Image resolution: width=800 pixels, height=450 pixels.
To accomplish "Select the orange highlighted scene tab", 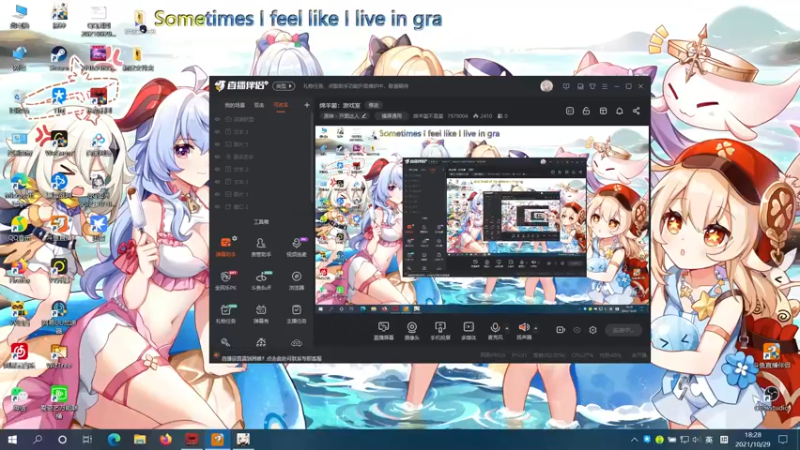I will pos(281,105).
